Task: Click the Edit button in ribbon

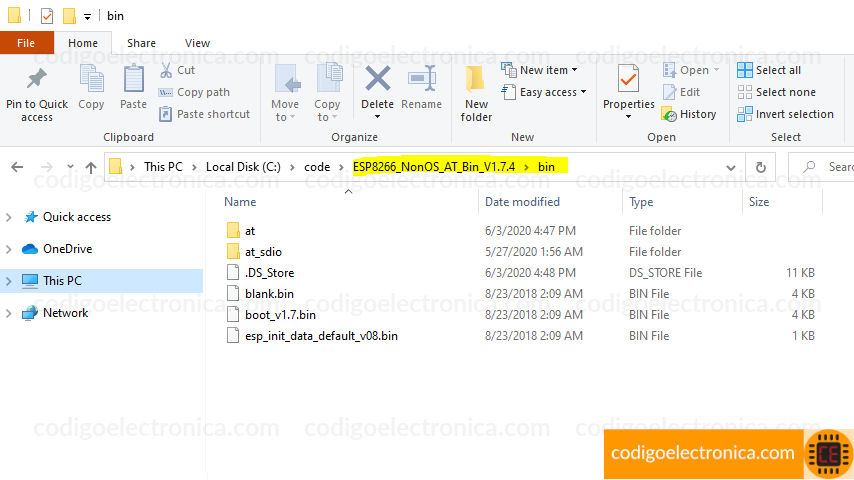Action: (681, 92)
